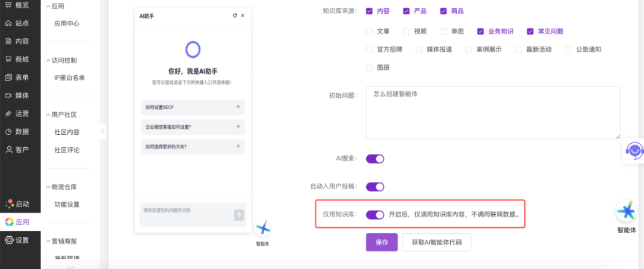Click the 智能体 star icon beside chat panel

click(263, 228)
